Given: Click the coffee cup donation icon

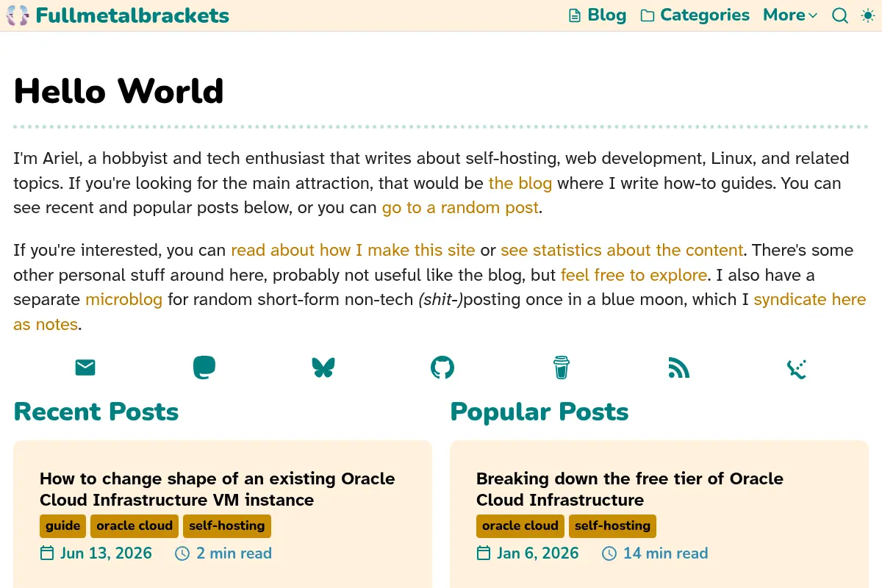Looking at the screenshot, I should 562,367.
